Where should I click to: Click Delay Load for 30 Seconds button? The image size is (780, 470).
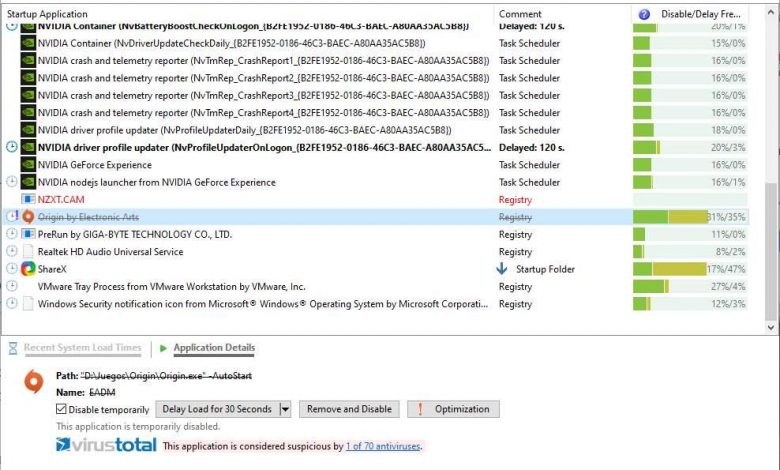[217, 409]
